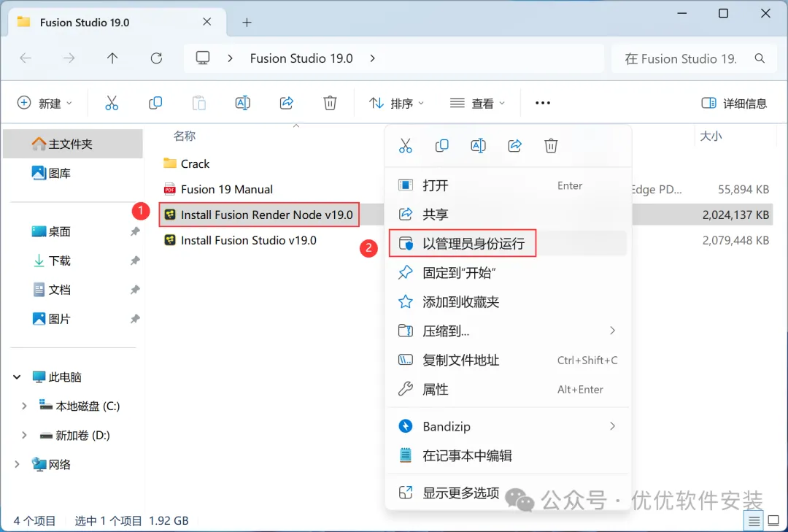Select 以管理员身份运行 in the context menu
Screen dimensions: 788x532
point(508,243)
